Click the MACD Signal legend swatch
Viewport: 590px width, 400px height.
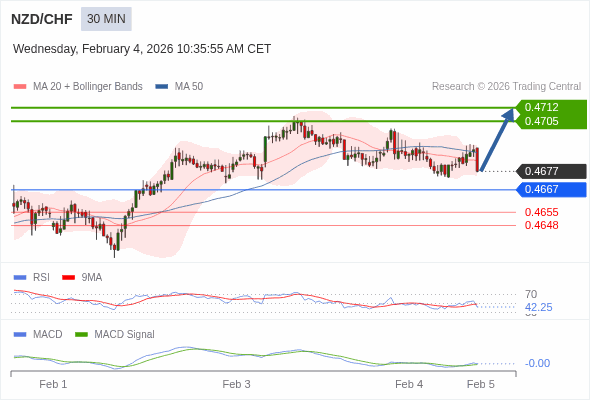pyautogui.click(x=81, y=335)
